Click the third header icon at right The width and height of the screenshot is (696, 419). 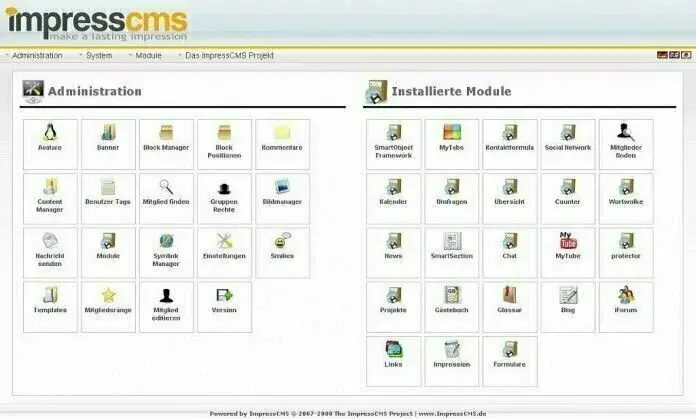(686, 55)
